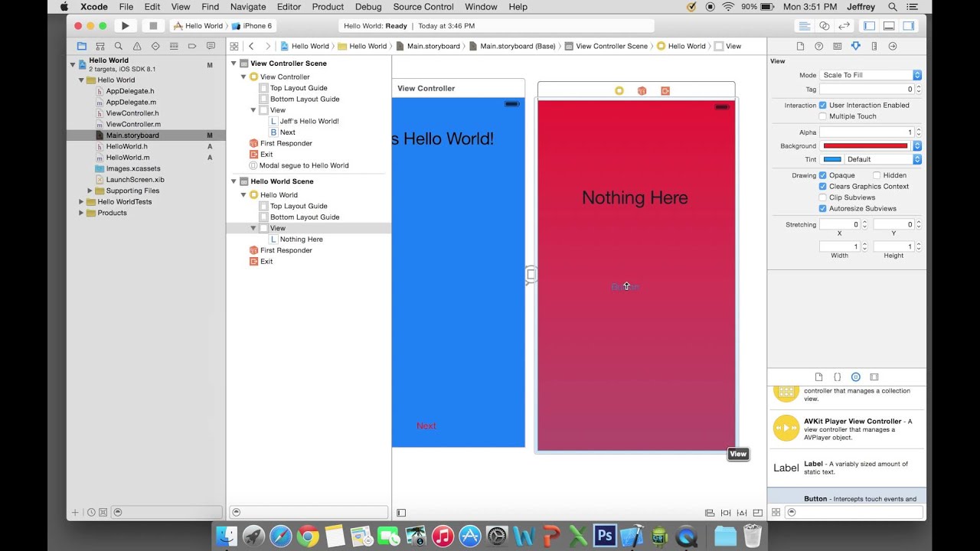Show the File Template library
980x551 pixels.
(818, 377)
